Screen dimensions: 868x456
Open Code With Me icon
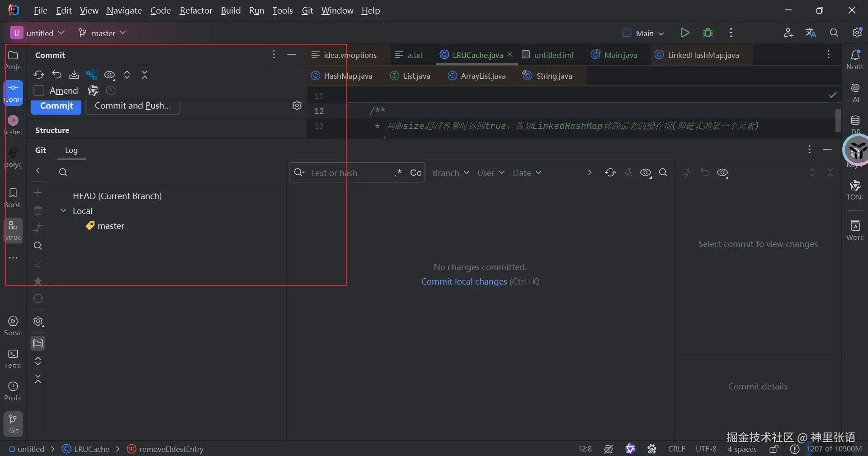point(788,33)
